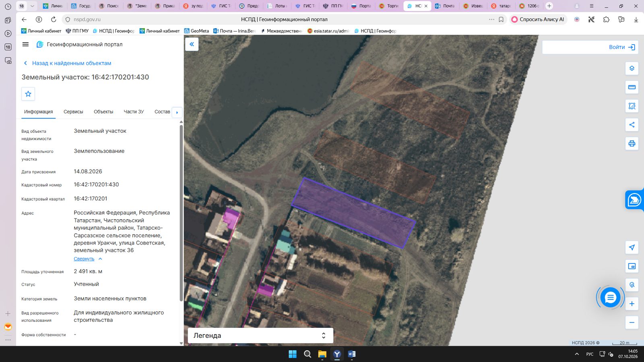The height and width of the screenshot is (362, 644).
Task: Open the hamburger menu of the portal
Action: pos(25,44)
